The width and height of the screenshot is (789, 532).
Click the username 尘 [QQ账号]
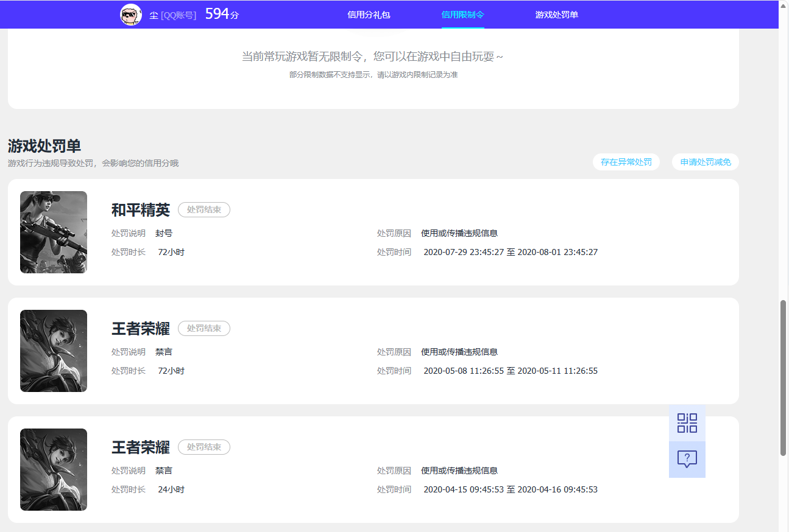tap(173, 15)
